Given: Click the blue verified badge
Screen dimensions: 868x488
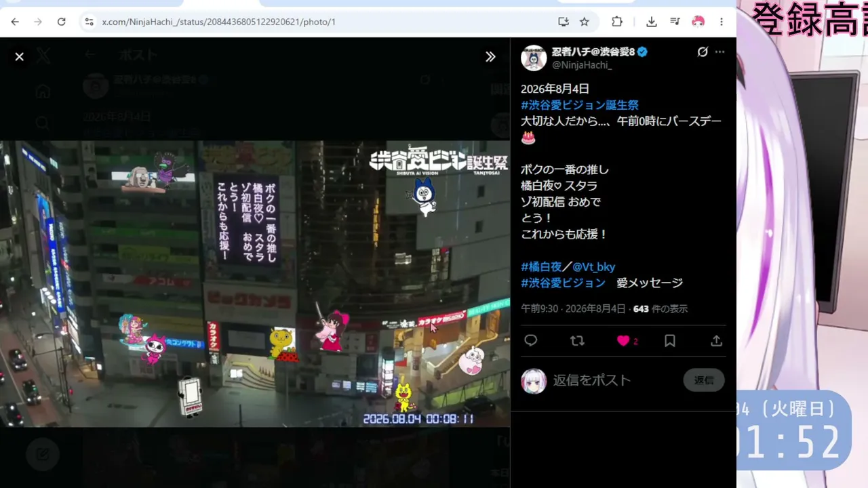Looking at the screenshot, I should pos(642,52).
